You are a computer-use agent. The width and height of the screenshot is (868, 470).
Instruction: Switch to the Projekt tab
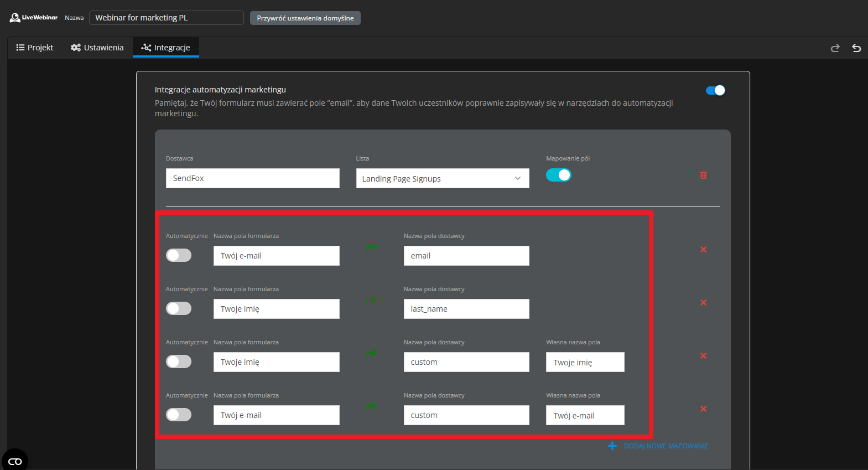click(35, 48)
